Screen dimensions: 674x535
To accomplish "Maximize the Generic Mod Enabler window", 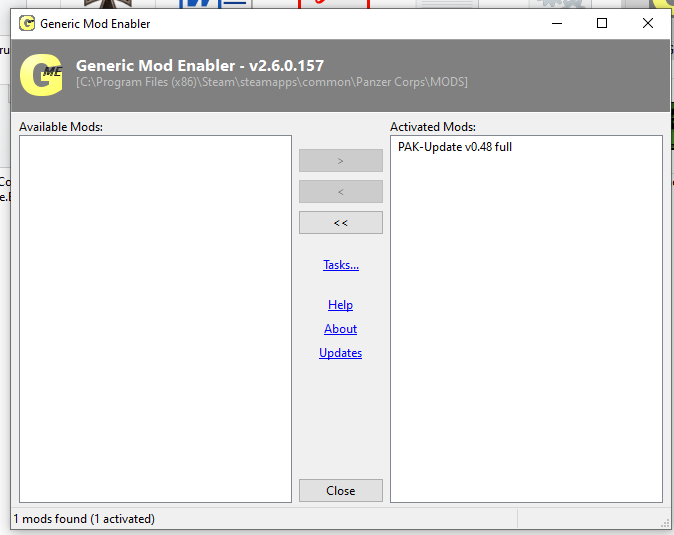I will 602,23.
